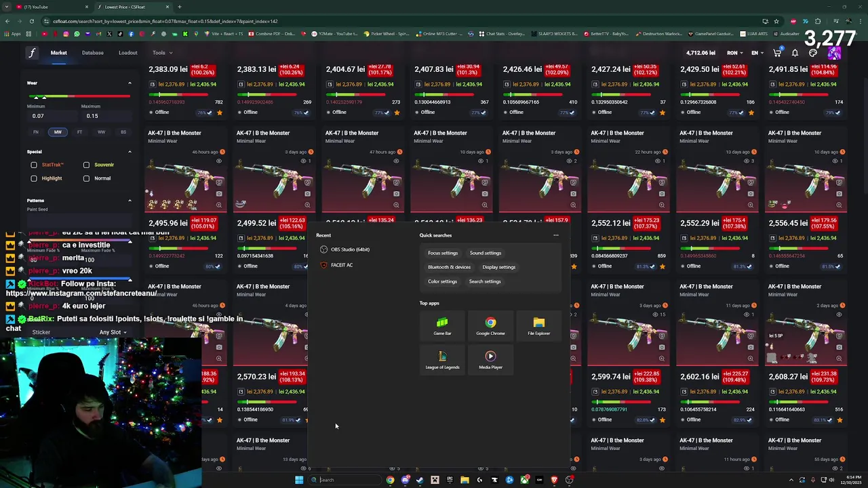
Task: Open File Explorer from the taskbar
Action: point(465,480)
